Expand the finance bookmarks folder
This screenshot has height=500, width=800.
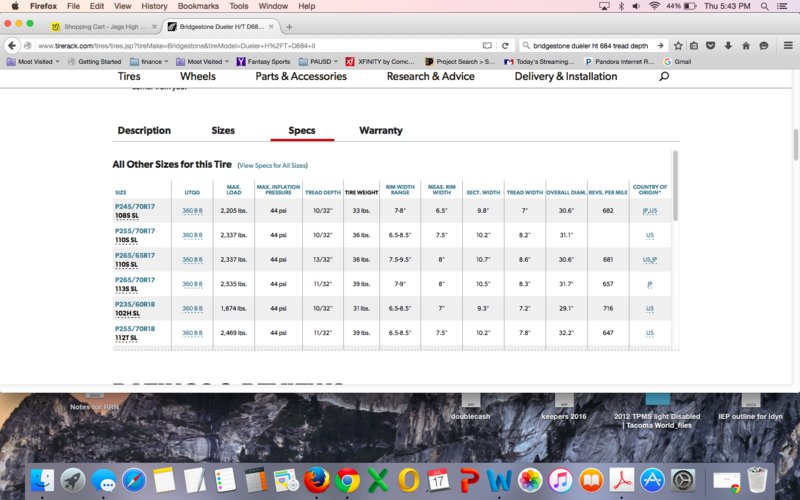(x=149, y=61)
